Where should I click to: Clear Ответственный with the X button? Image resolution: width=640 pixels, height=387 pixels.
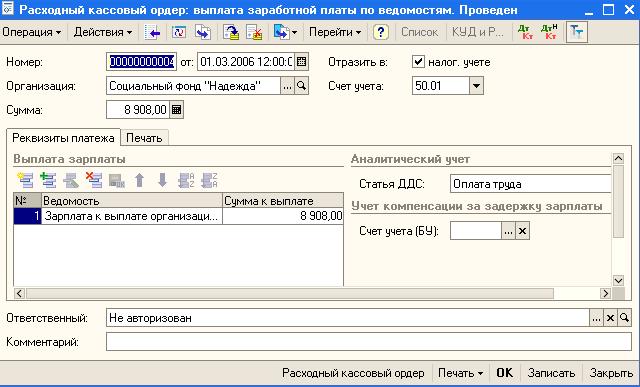click(610, 318)
